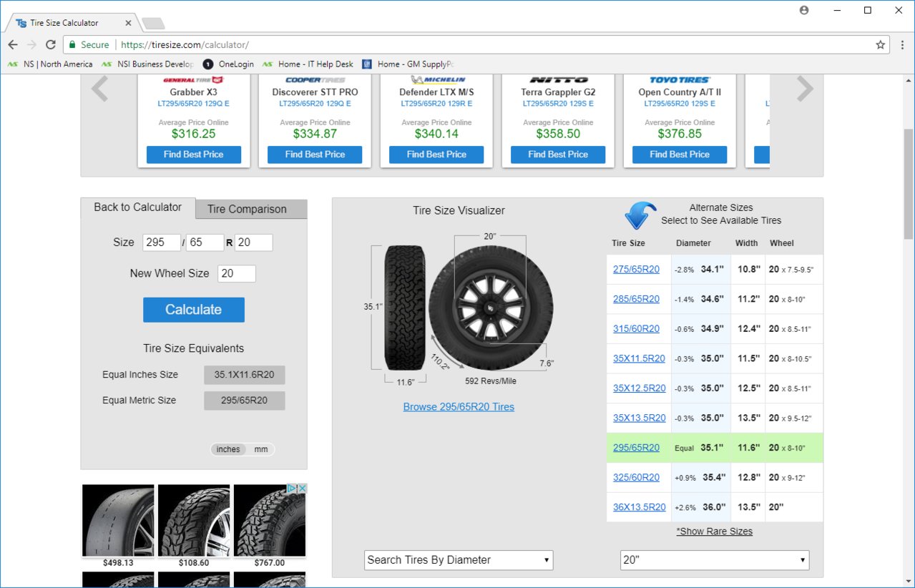Find Best Price for Terra Grappler G2
The height and width of the screenshot is (588, 915).
click(558, 155)
